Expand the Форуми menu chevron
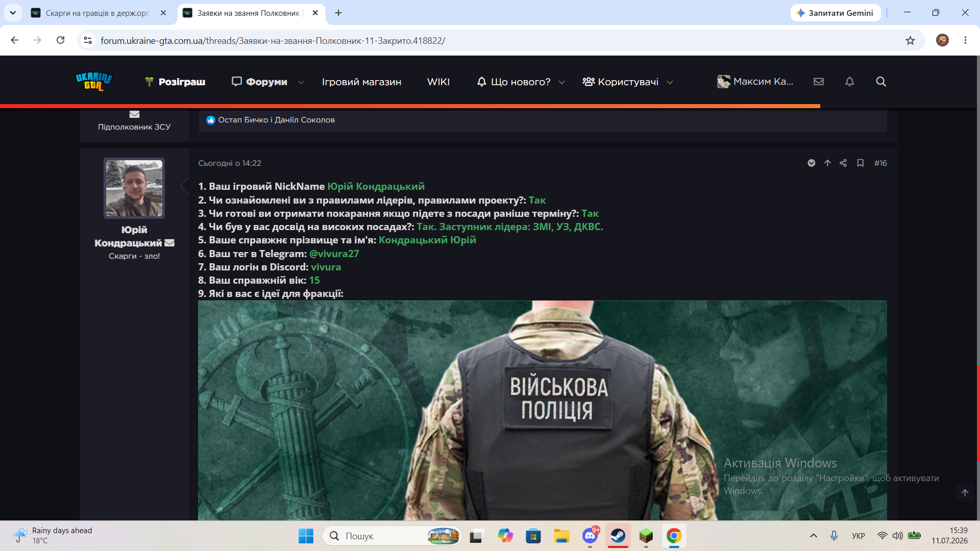Image resolution: width=980 pixels, height=551 pixels. (x=301, y=82)
